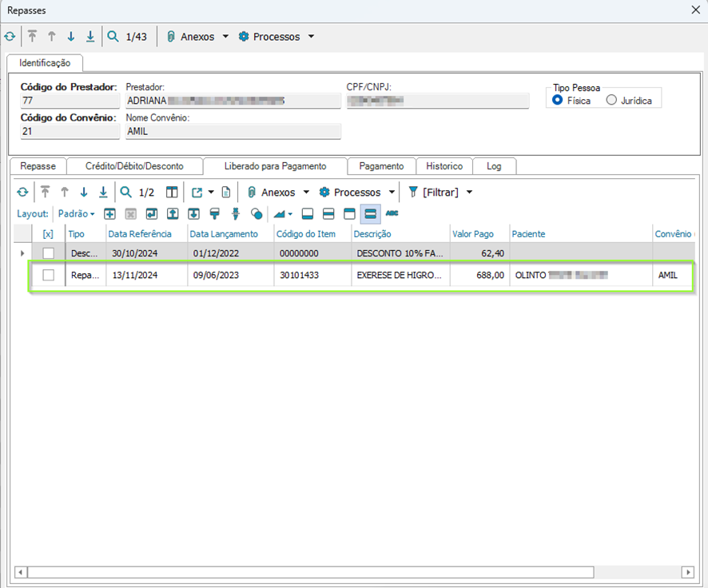
Task: Go to previous record in top toolbar
Action: pos(52,36)
